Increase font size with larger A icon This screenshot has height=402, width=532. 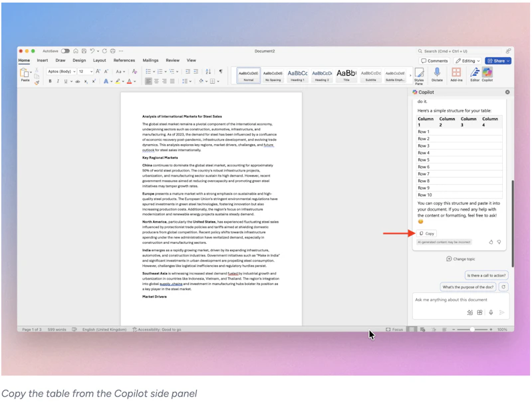(x=98, y=71)
